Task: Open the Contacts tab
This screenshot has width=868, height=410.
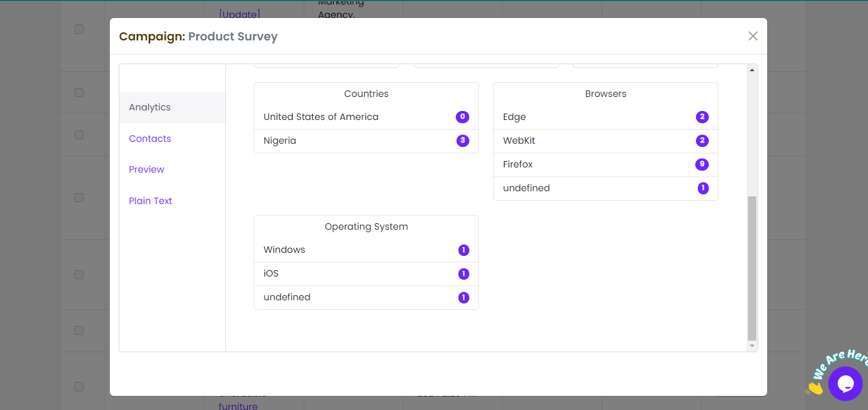Action: pos(150,139)
